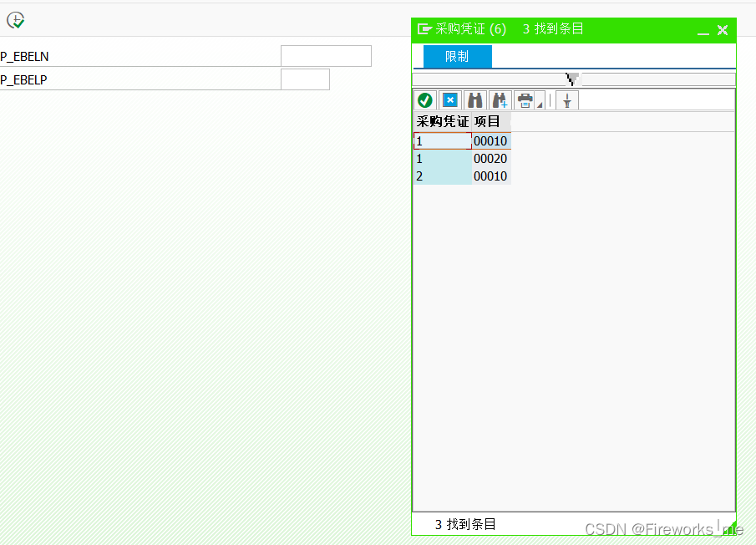
Task: Click the popup title bar menu icon
Action: click(x=424, y=29)
